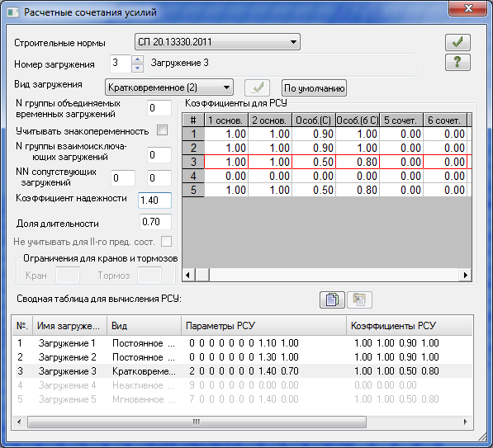Click the dialog title bar icon

(13, 12)
